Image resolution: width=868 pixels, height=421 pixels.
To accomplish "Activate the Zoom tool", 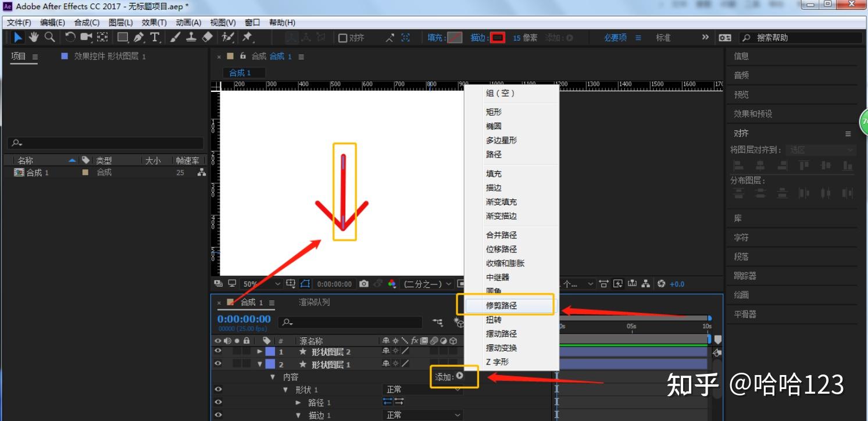I will click(x=49, y=37).
